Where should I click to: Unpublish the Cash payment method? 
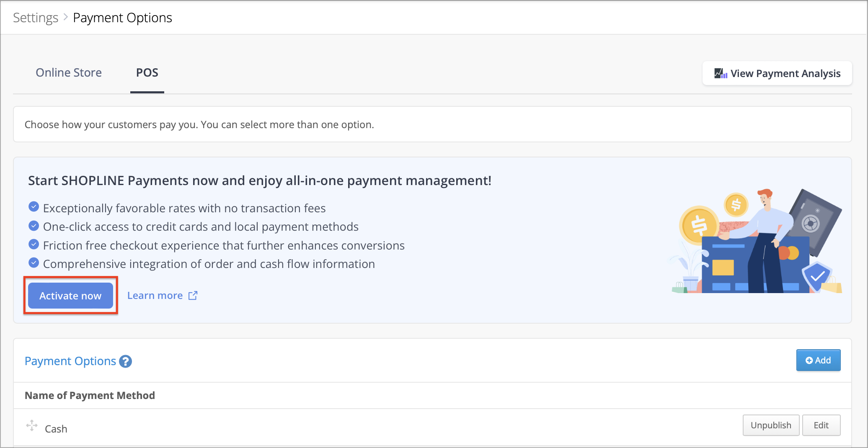pyautogui.click(x=771, y=425)
